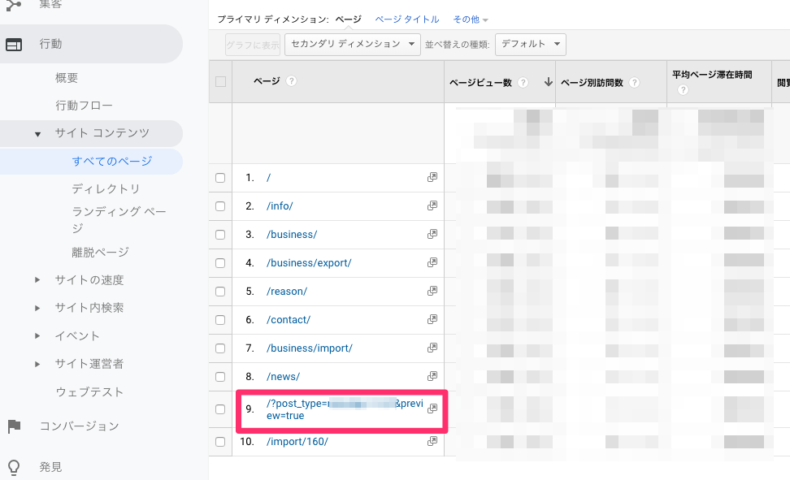Open the その他 dimension dropdown
This screenshot has height=480, width=790.
click(x=470, y=20)
